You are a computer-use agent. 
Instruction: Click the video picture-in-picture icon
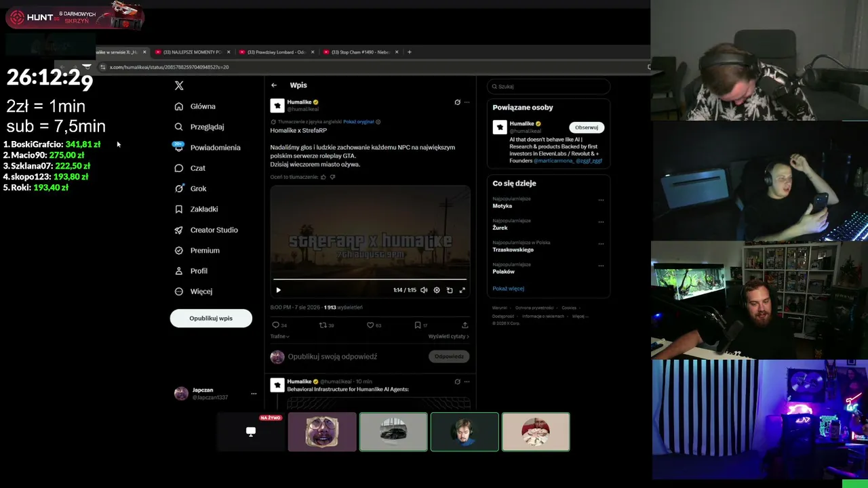[450, 290]
